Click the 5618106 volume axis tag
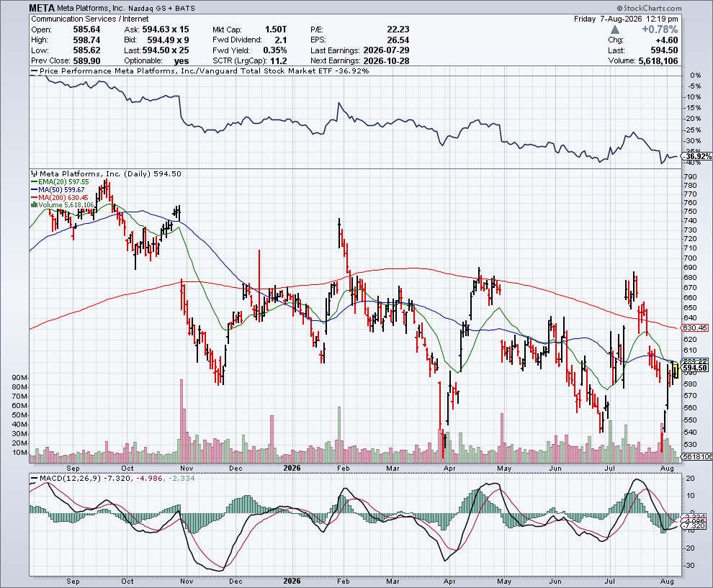 pos(698,456)
